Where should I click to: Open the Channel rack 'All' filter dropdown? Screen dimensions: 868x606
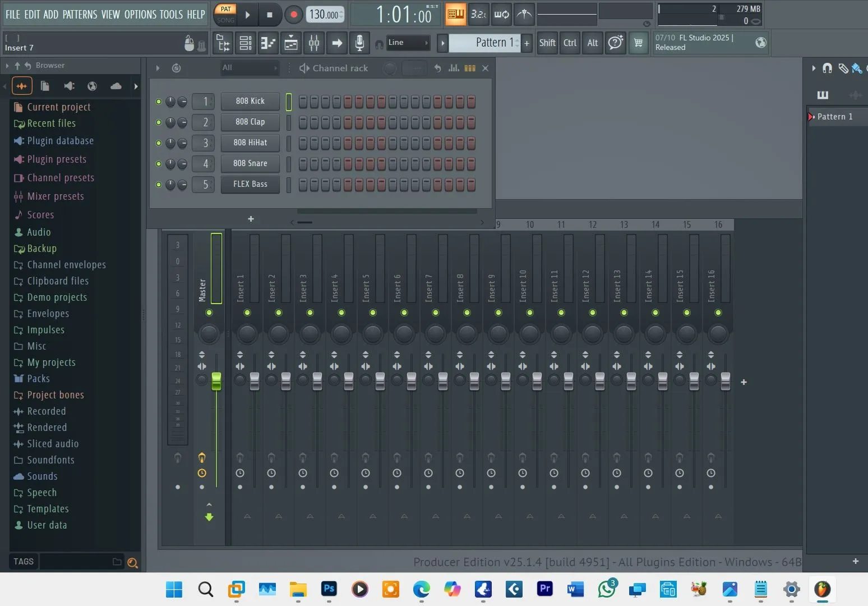pos(250,68)
